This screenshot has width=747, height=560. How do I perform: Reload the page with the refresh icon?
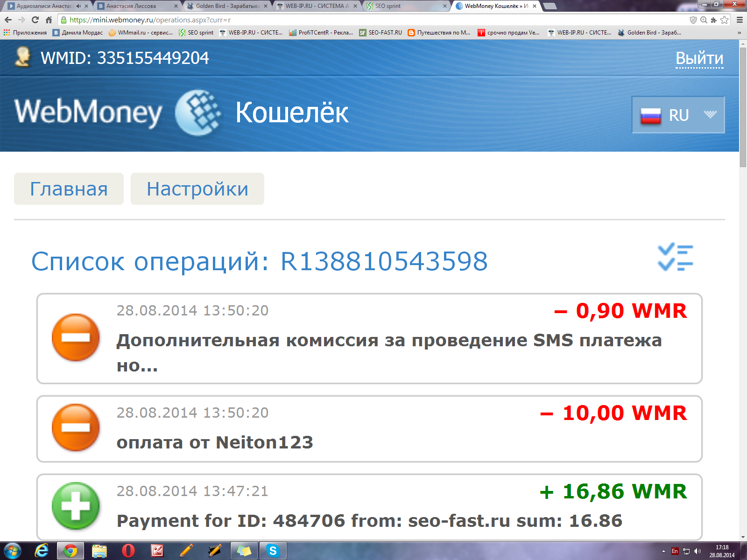(35, 20)
